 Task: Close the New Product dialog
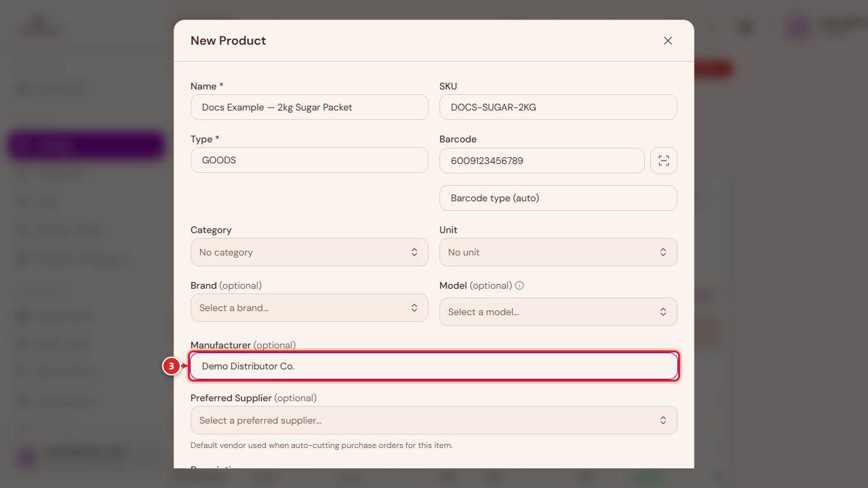pyautogui.click(x=668, y=41)
